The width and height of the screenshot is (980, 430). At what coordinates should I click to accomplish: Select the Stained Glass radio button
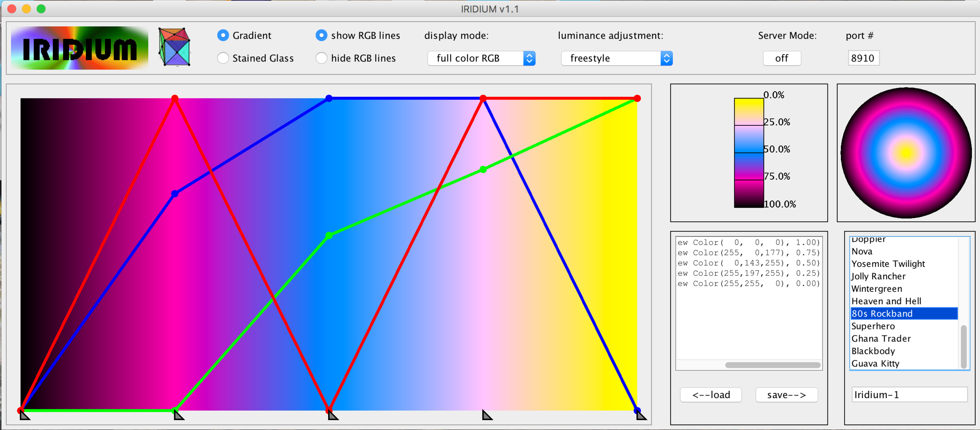[223, 58]
